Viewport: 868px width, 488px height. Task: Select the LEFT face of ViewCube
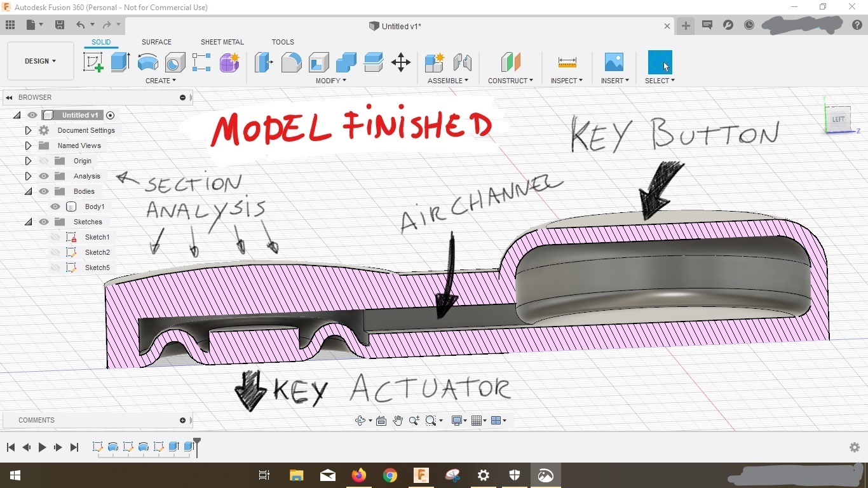(838, 119)
